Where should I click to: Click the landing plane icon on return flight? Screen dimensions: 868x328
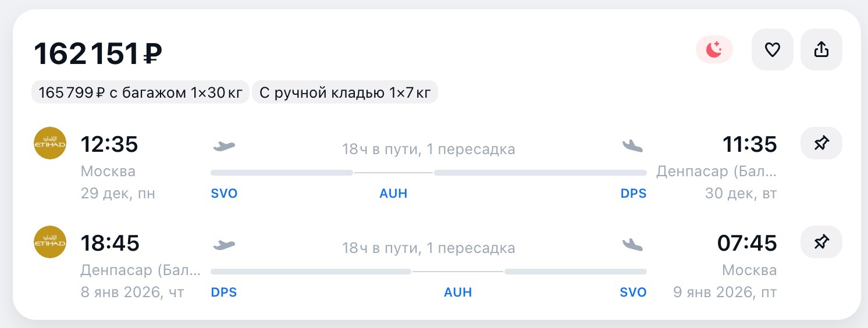pos(632,245)
